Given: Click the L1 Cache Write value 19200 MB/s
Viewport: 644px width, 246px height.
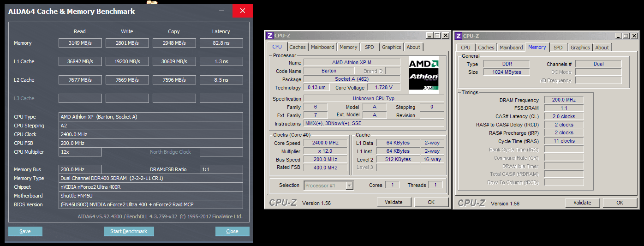Looking at the screenshot, I should click(127, 61).
